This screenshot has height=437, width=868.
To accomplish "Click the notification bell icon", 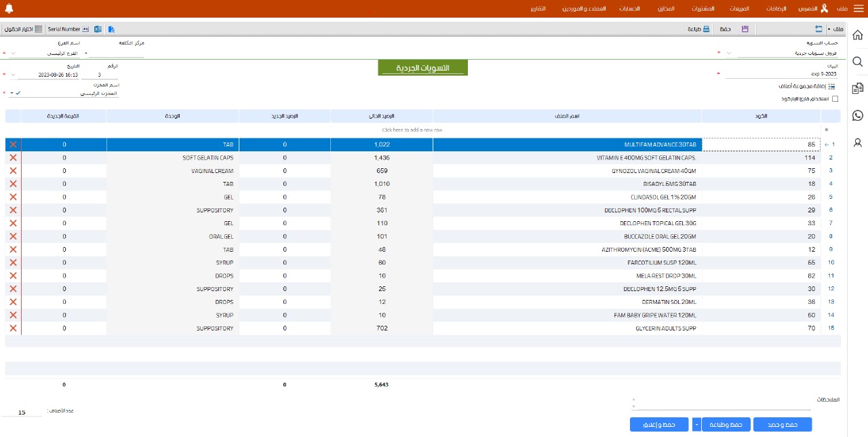I will [x=8, y=9].
